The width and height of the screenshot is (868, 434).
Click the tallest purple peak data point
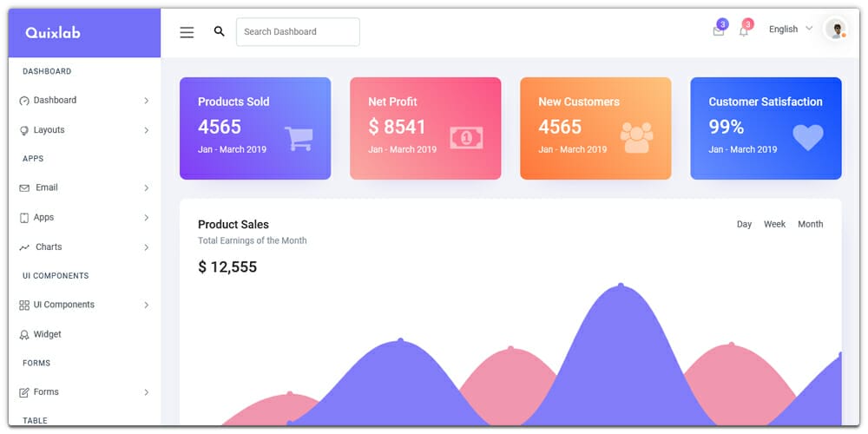click(x=621, y=285)
